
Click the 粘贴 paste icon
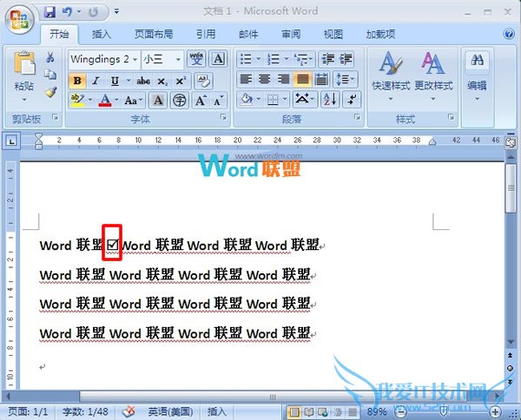24,62
